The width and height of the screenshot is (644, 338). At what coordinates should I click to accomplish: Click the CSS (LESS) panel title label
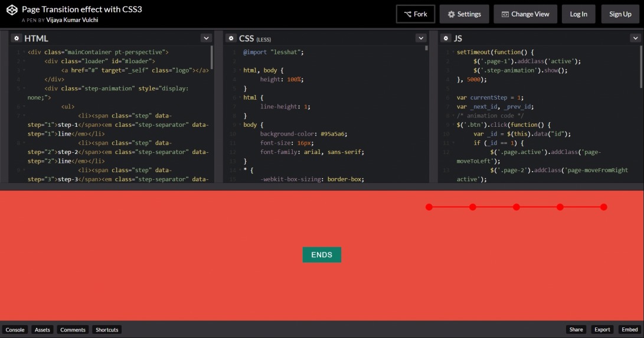pos(255,38)
